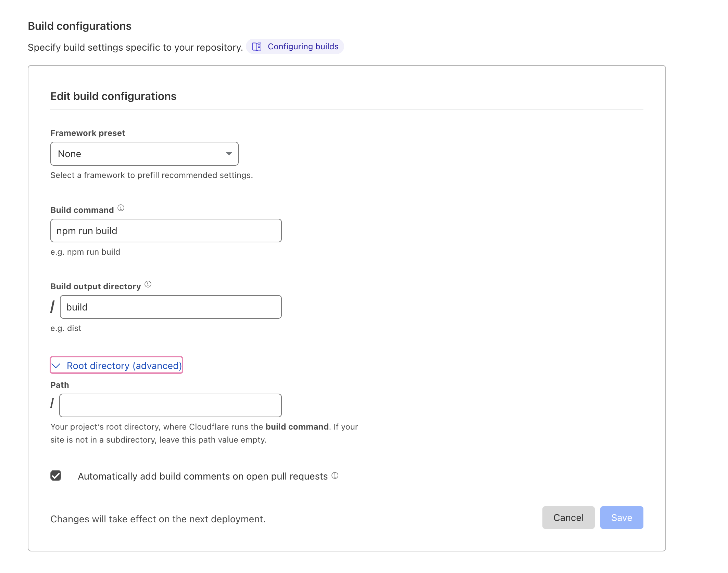Click the chevron icon beside Root directory
The width and height of the screenshot is (728, 573).
click(56, 366)
